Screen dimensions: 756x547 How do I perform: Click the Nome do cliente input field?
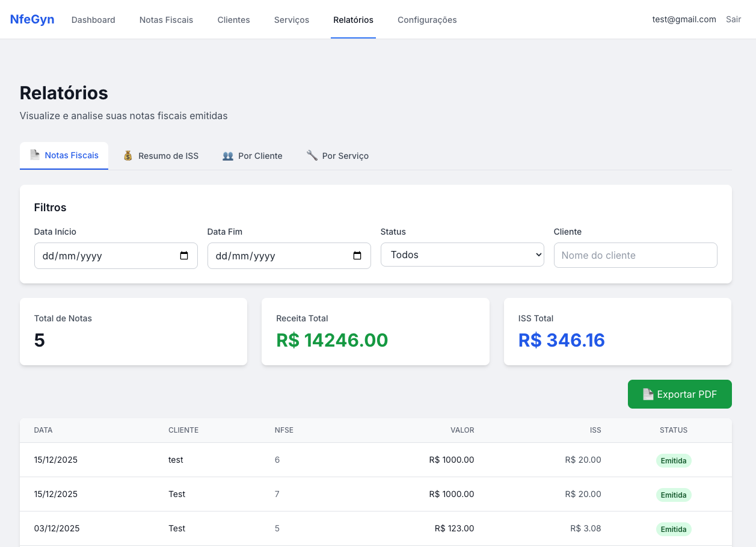tap(635, 255)
